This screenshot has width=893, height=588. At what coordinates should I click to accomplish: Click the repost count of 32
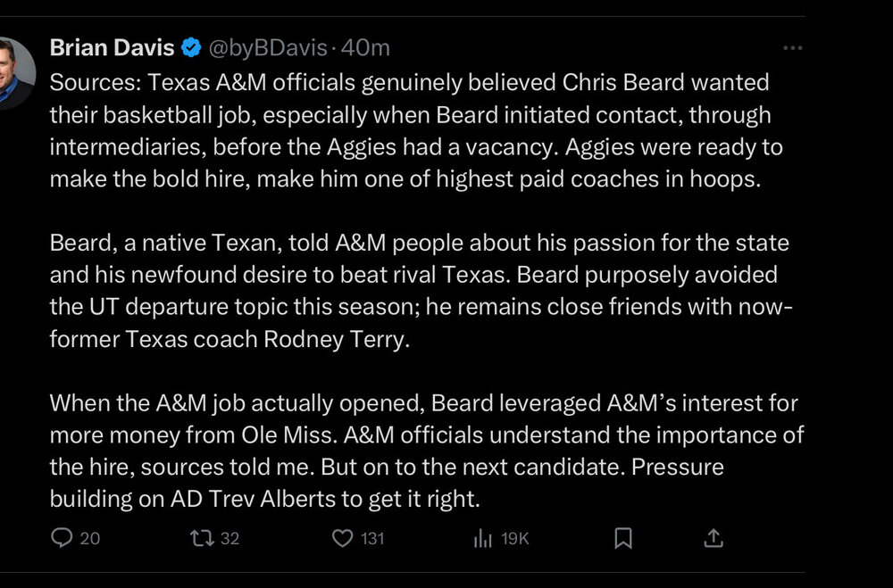[230, 538]
